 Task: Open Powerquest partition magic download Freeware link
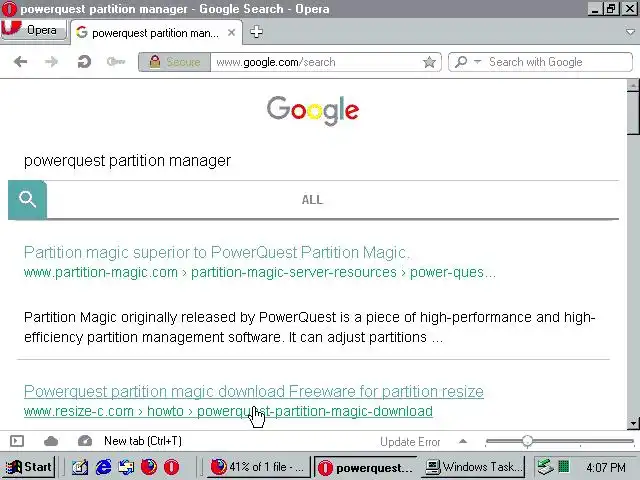[253, 391]
